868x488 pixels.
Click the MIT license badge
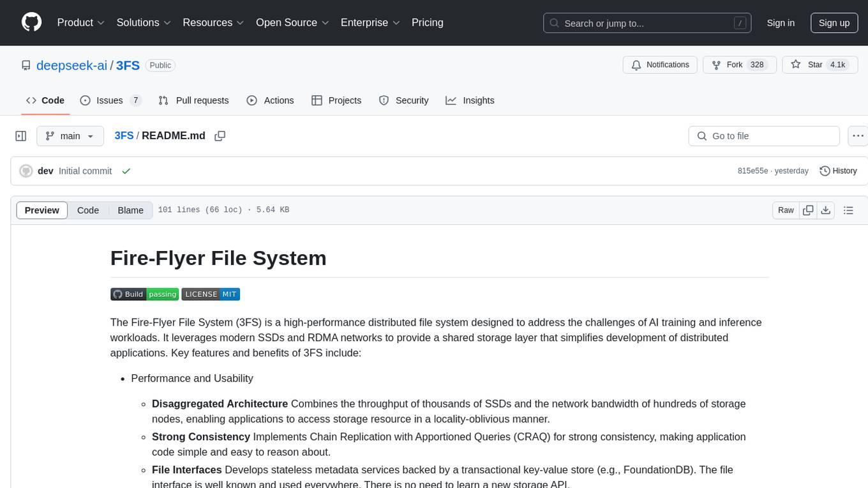click(x=211, y=294)
